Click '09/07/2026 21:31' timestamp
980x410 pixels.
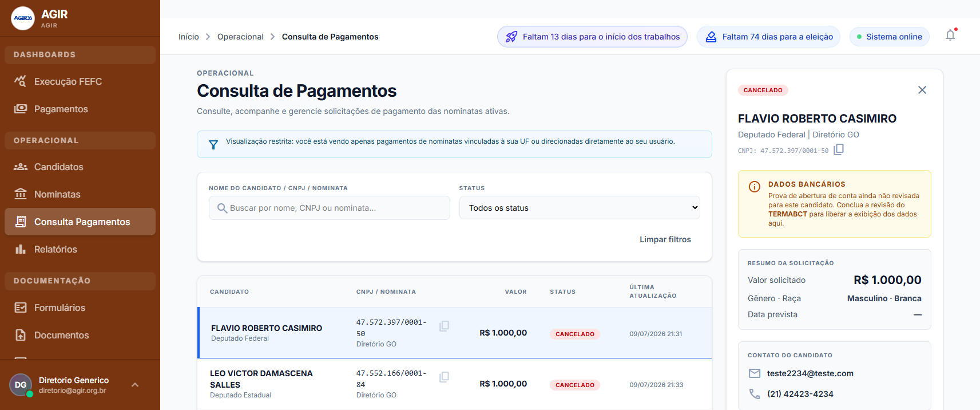[656, 334]
